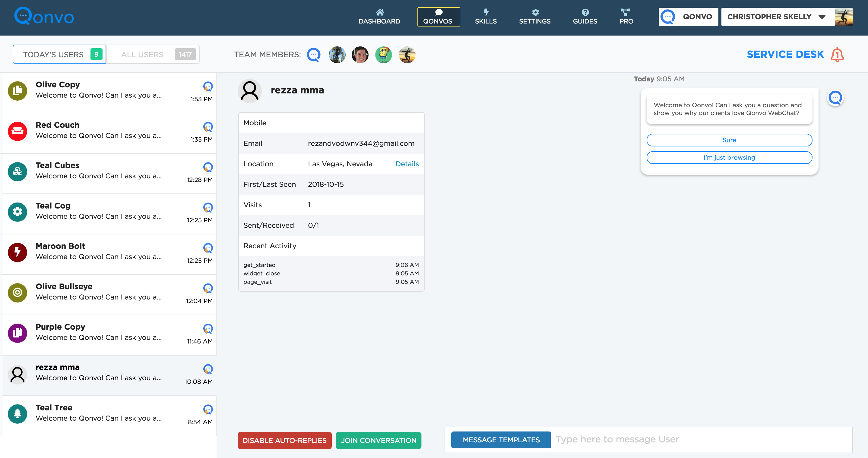The image size is (868, 458).
Task: Open the Red Couch conversation
Action: [109, 133]
